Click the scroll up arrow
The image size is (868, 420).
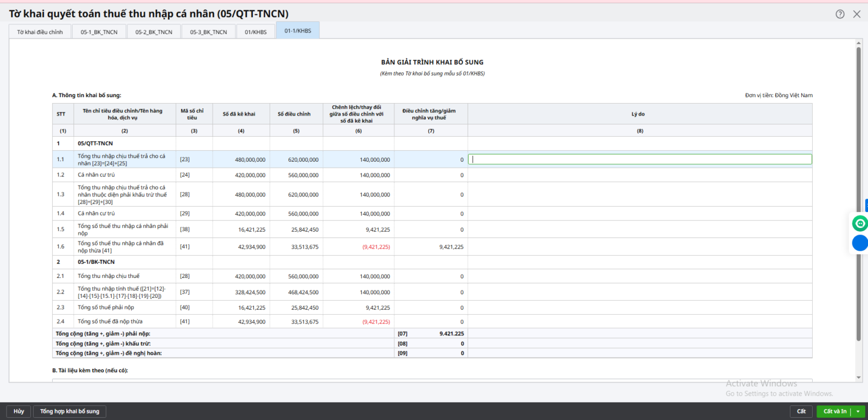point(859,43)
